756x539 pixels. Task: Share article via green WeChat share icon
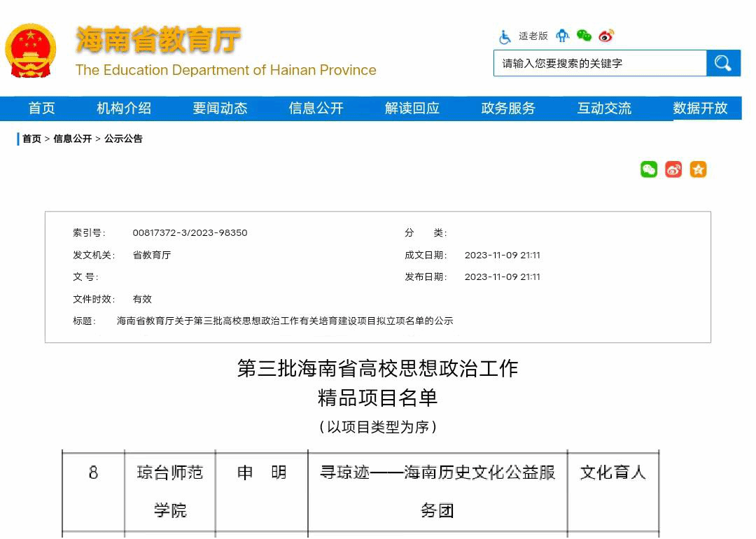pos(649,169)
